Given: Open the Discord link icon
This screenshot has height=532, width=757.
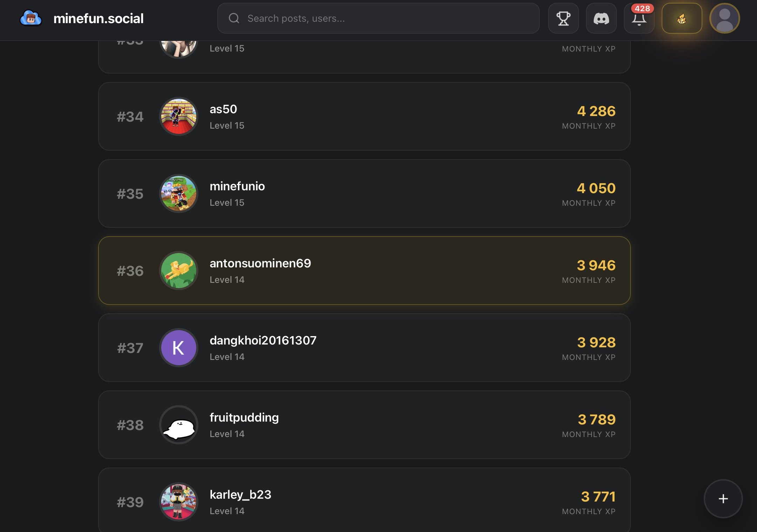Looking at the screenshot, I should (601, 19).
